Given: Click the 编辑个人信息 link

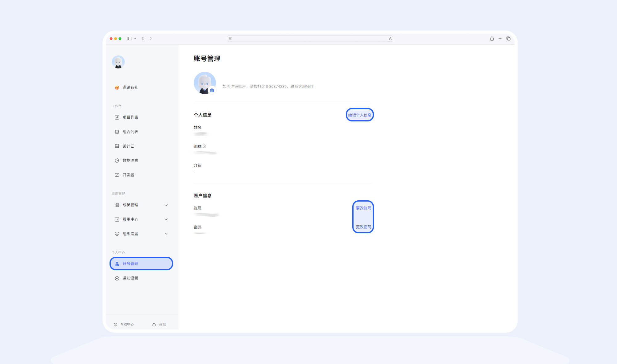Looking at the screenshot, I should click(359, 115).
